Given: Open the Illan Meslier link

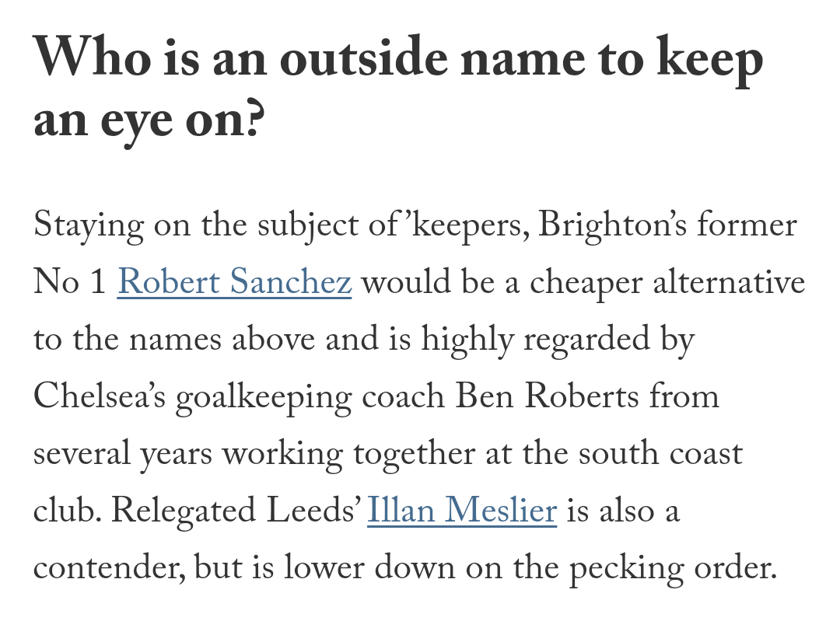Looking at the screenshot, I should click(462, 509).
